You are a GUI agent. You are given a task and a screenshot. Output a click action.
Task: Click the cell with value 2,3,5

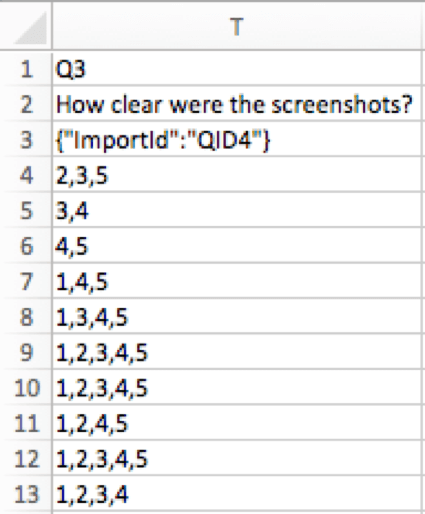(237, 175)
